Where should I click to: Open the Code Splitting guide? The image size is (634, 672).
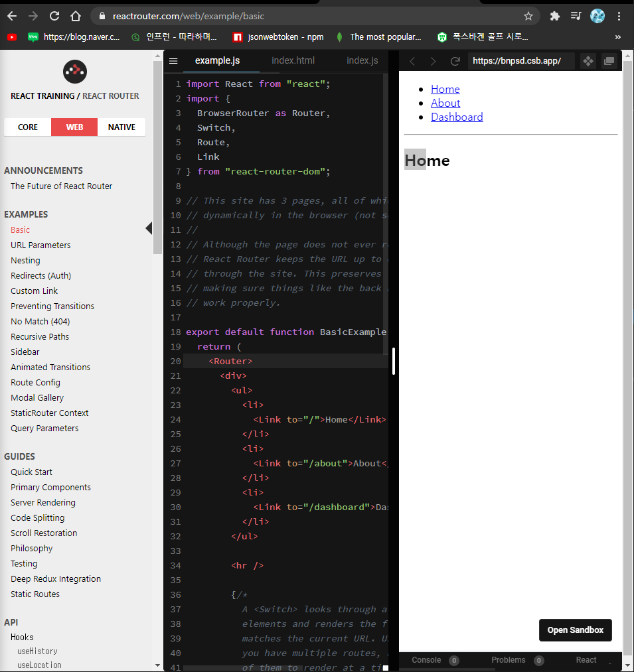tap(38, 517)
